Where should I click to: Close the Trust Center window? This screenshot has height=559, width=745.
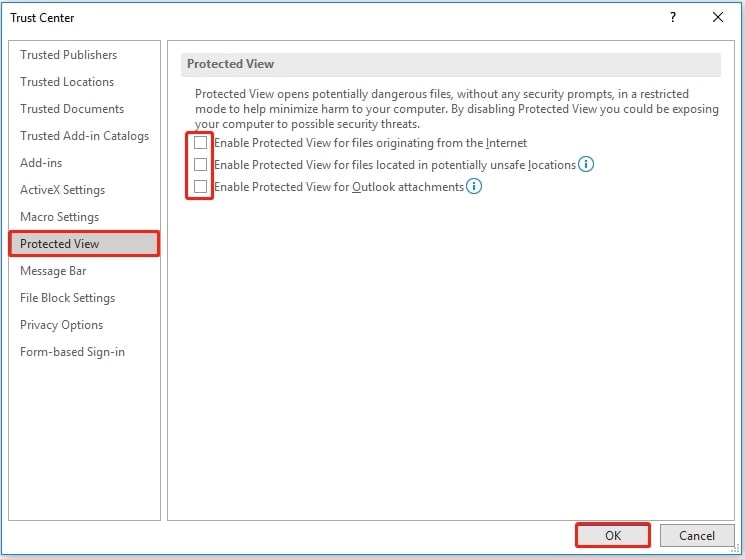click(x=718, y=18)
